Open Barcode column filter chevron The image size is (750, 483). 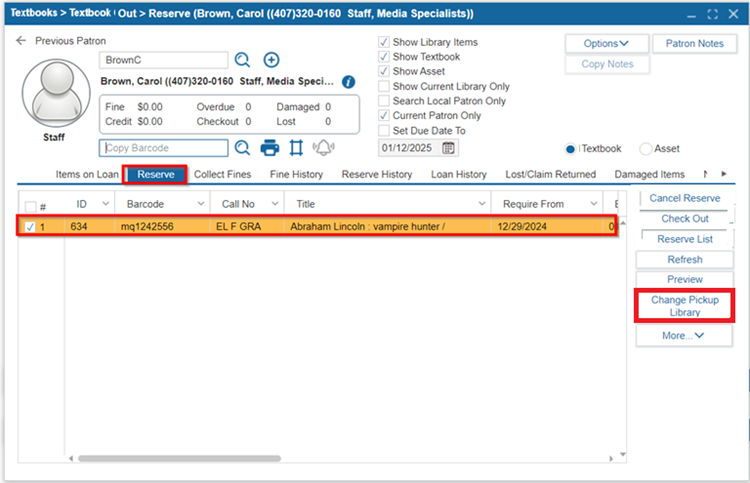click(201, 204)
